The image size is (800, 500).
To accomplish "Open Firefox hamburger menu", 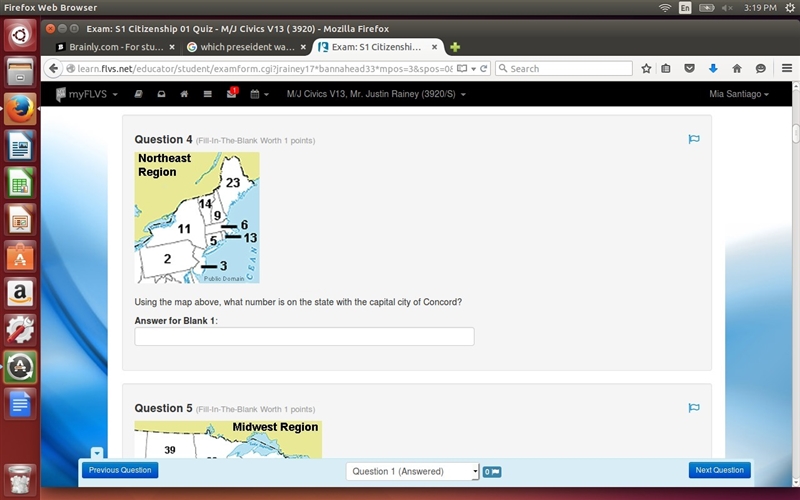I will pyautogui.click(x=787, y=68).
